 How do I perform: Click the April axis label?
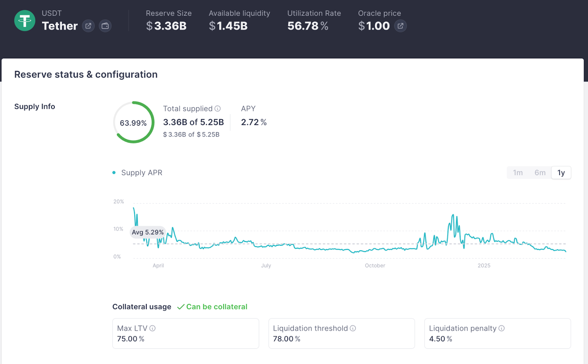point(158,266)
